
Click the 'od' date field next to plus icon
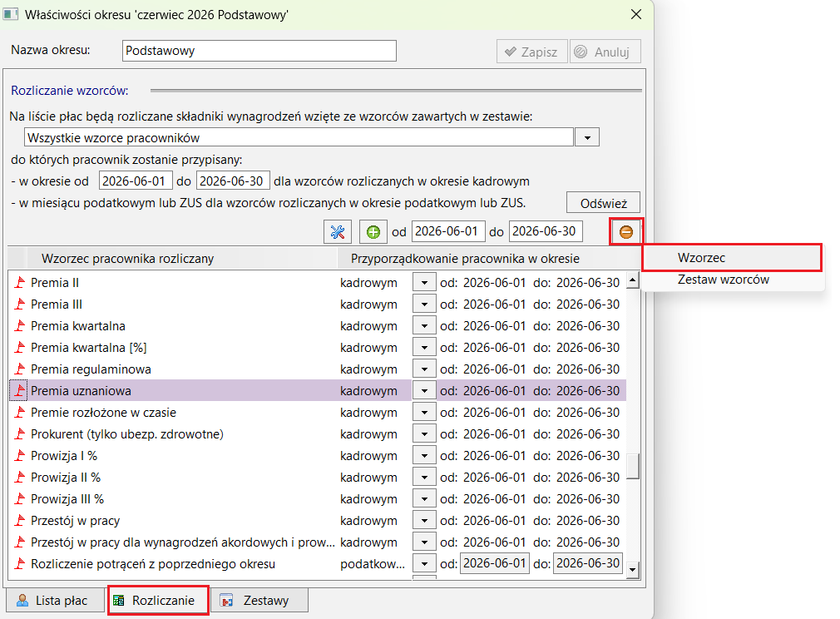click(448, 231)
